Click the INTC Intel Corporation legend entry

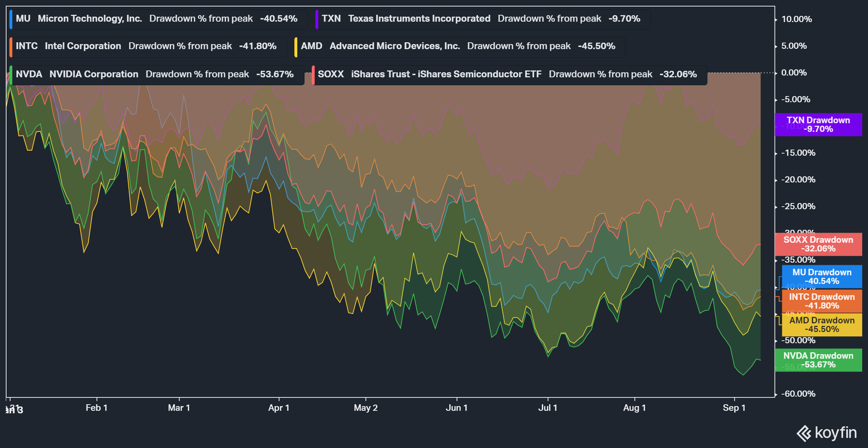(x=148, y=47)
